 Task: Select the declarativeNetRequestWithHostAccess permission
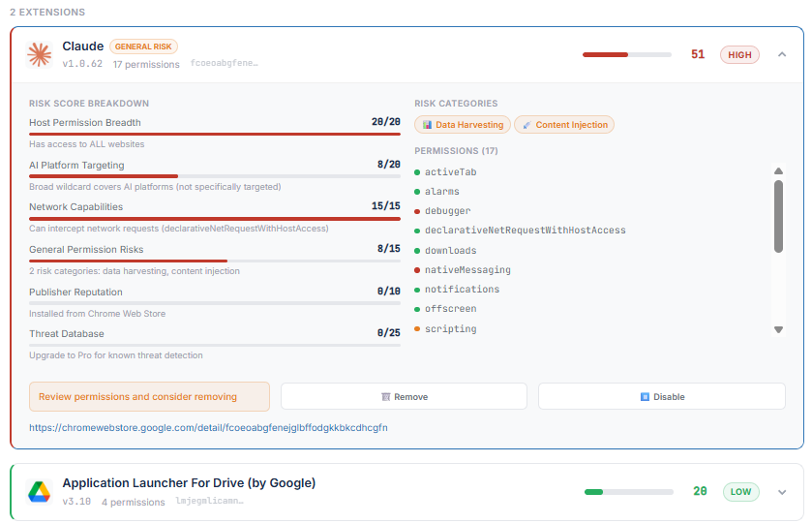520,231
